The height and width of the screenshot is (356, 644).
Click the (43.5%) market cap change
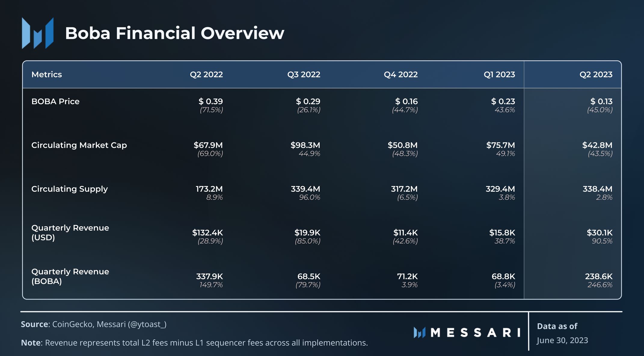tap(600, 154)
